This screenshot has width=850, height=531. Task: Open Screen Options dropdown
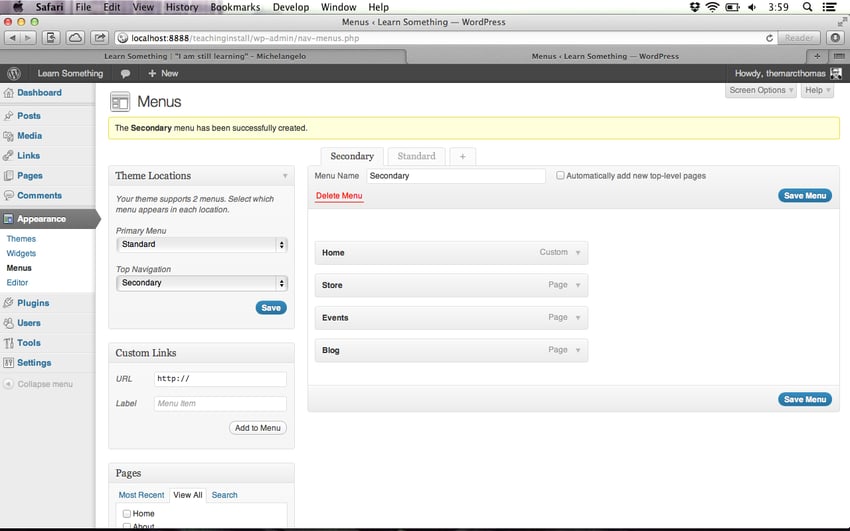pos(761,90)
